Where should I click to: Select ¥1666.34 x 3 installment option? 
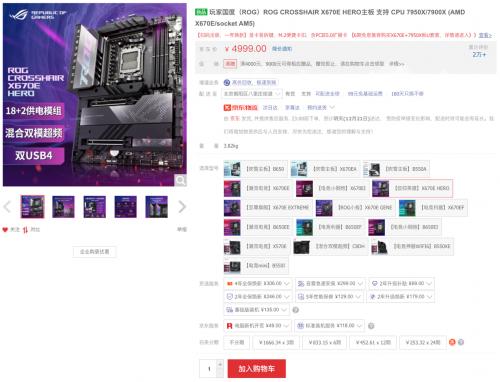[276, 343]
